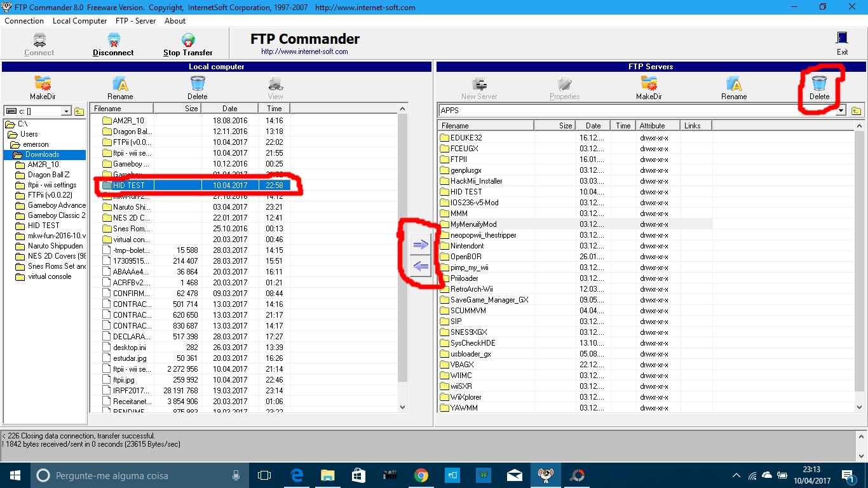Open Chrome from the Windows taskbar
This screenshot has width=868, height=488.
point(421,475)
